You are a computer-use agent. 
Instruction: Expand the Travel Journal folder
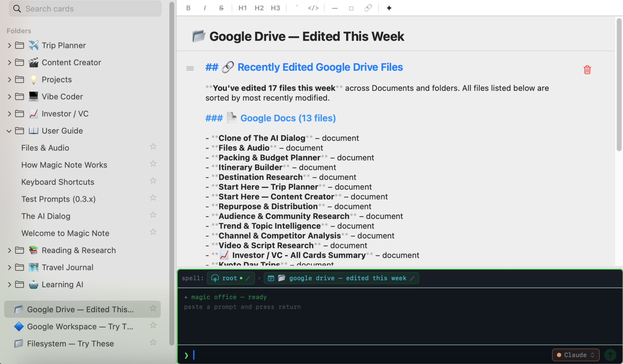pos(9,267)
